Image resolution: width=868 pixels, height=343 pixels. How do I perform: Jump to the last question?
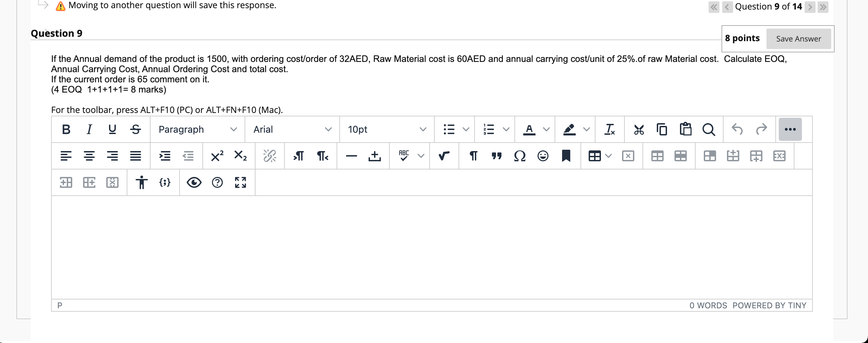point(823,7)
